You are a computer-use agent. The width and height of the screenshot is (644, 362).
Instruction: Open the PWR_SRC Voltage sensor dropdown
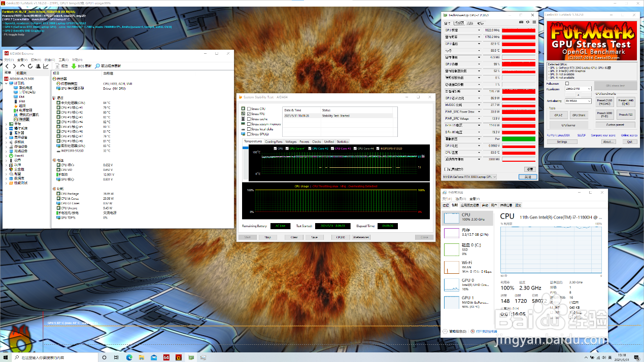[x=479, y=119]
